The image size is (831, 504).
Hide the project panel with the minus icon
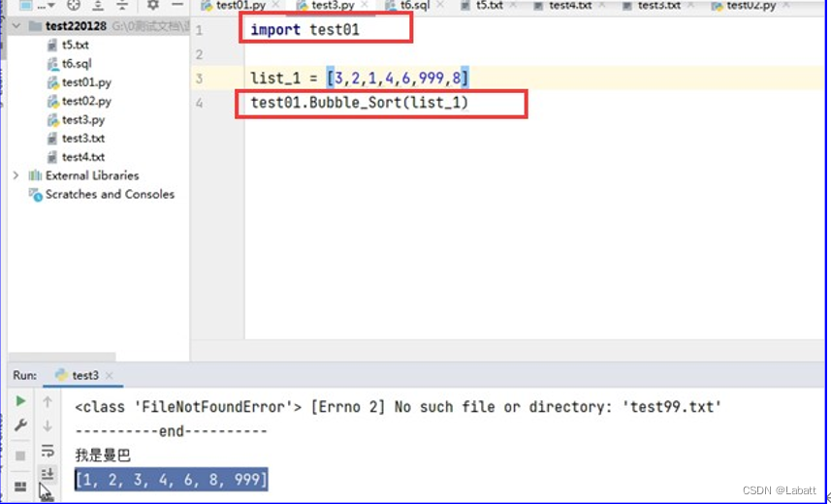coord(177,5)
